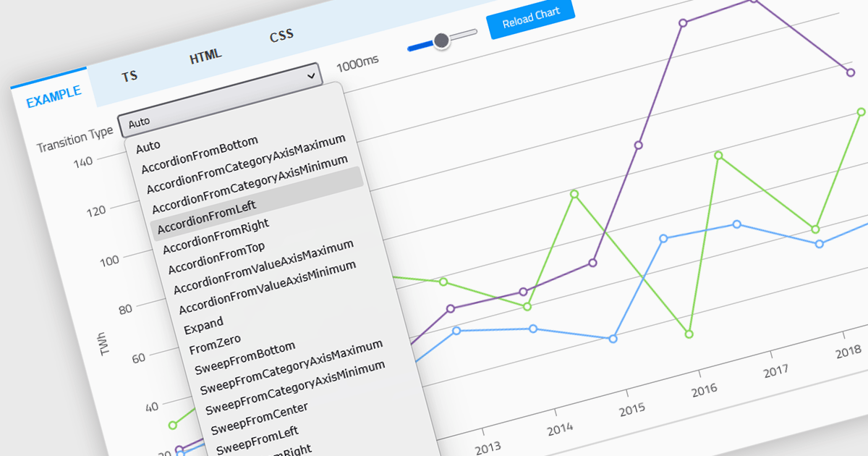Adjust the transition duration slider thumb
The image size is (868, 456).
441,41
